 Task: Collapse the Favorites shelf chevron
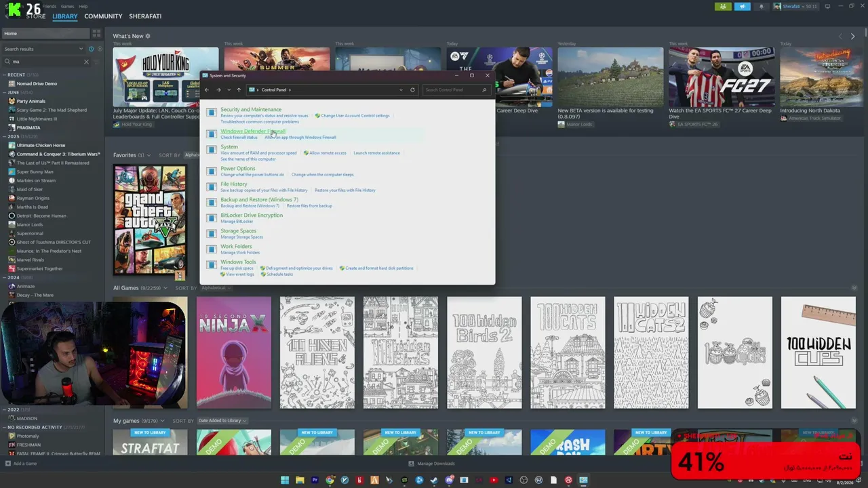150,155
